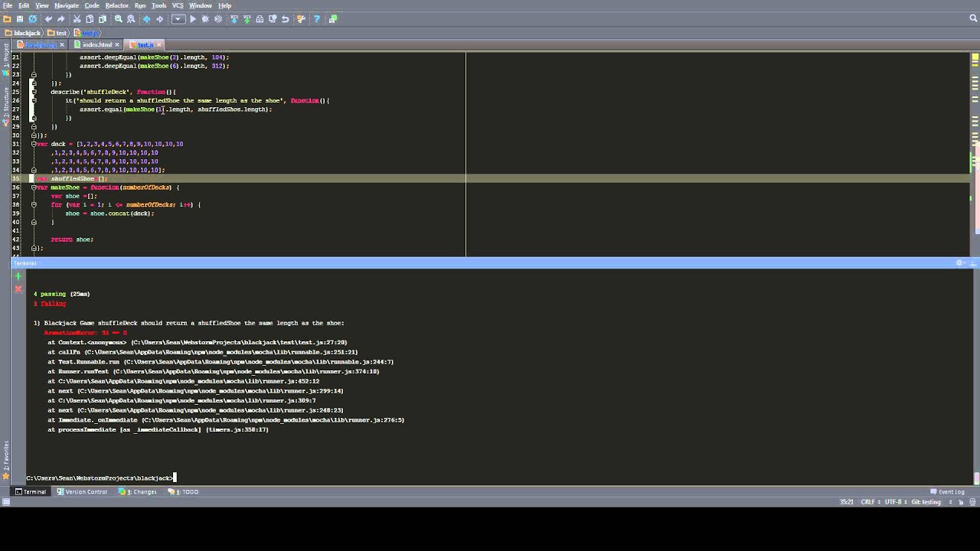Click the Debug bug icon
980x551 pixels.
point(205,19)
